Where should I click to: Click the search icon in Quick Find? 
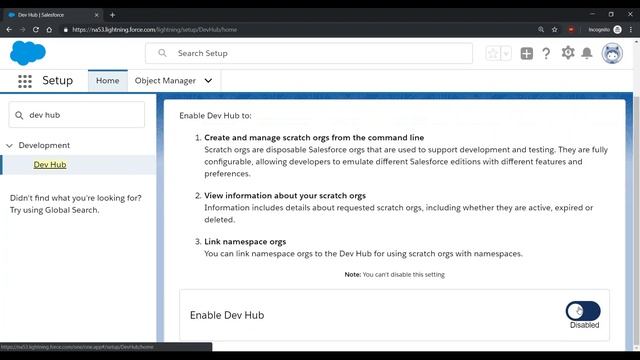coord(19,116)
